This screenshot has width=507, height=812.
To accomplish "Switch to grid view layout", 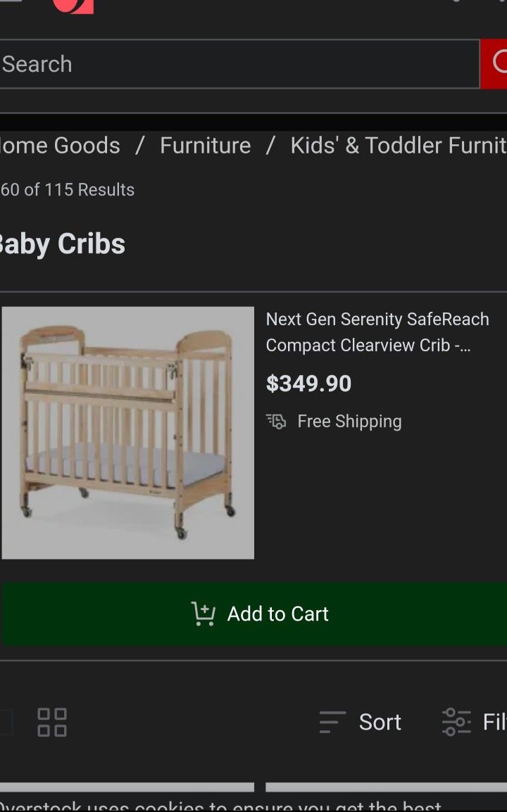I will pos(52,722).
